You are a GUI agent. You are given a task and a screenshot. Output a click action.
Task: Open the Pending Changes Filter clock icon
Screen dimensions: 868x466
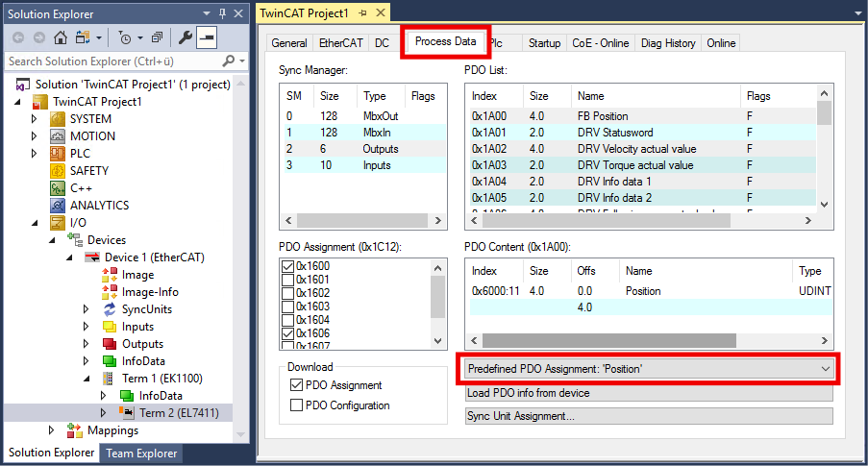tap(125, 37)
